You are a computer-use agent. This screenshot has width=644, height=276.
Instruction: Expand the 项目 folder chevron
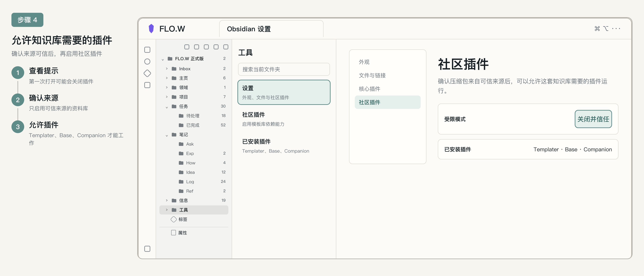click(x=167, y=97)
